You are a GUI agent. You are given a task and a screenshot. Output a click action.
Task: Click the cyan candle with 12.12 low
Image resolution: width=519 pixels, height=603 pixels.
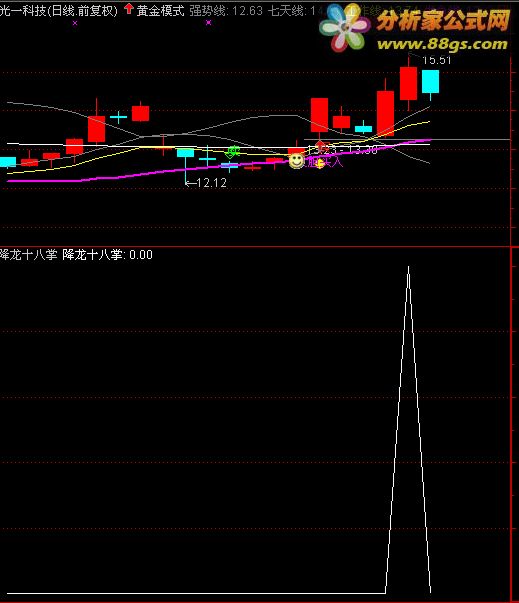tap(185, 153)
